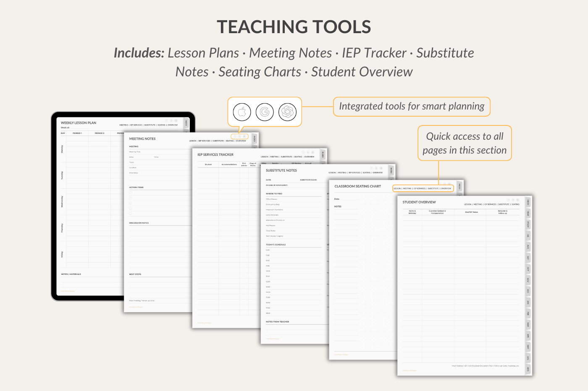Click Apple icon on IEP Services Tracker page
588x391 pixels.
303,152
